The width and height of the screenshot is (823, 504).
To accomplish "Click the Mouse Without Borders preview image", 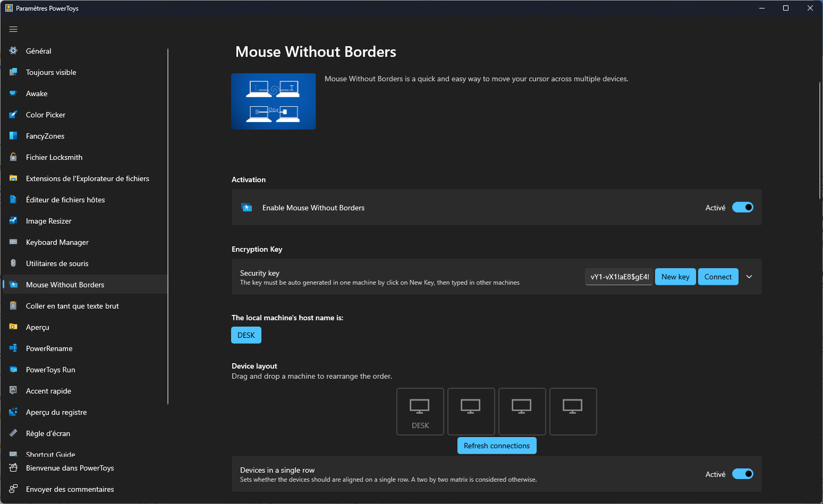I will pyautogui.click(x=274, y=101).
